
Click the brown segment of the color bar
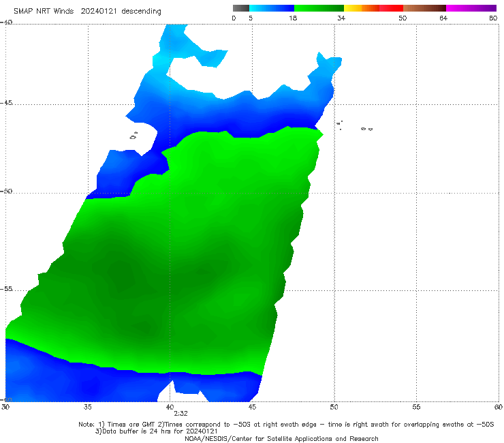point(424,8)
